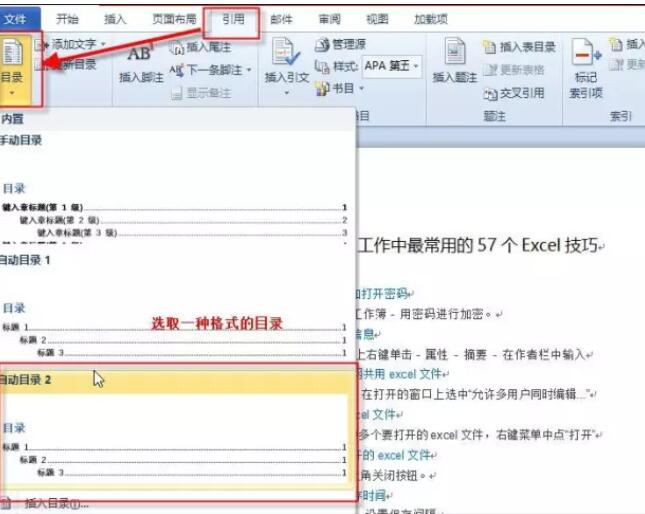The width and height of the screenshot is (645, 514).
Task: Switch to the 插入 ribbon tab
Action: (x=115, y=19)
